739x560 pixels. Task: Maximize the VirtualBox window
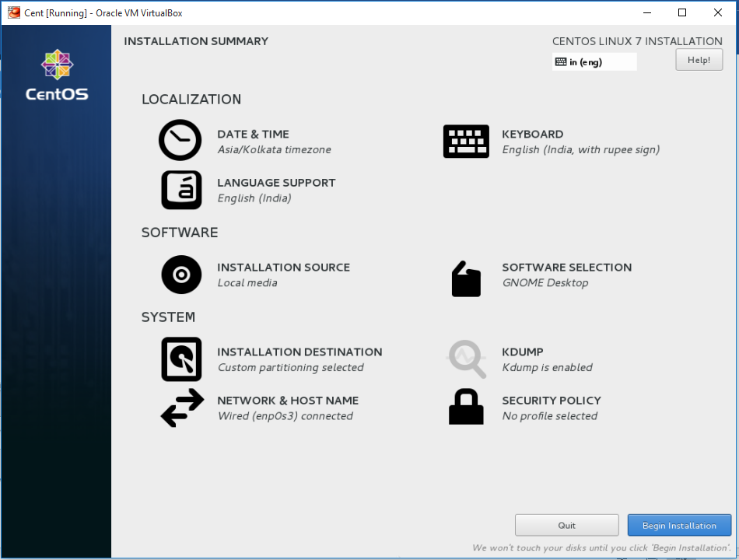[682, 12]
